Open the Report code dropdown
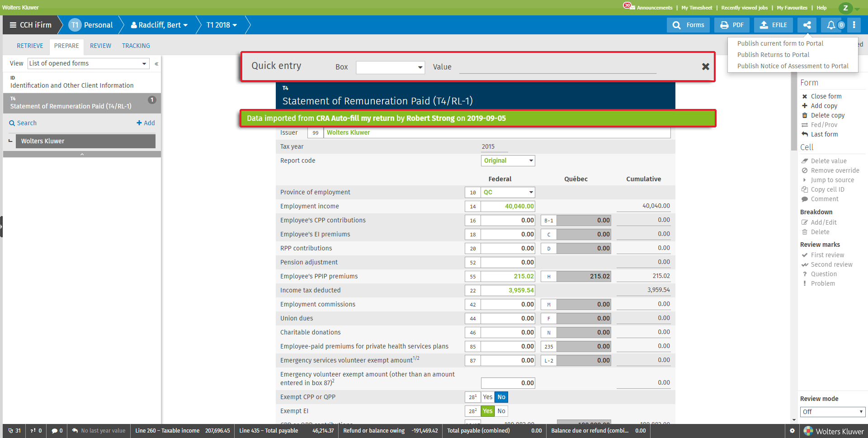This screenshot has width=868, height=438. point(508,160)
